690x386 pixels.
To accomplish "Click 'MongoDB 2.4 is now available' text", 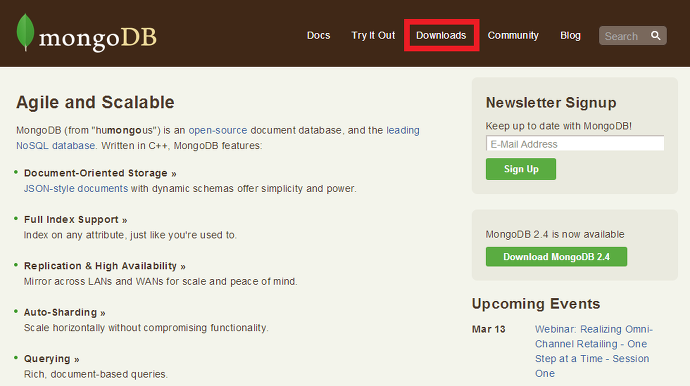I will point(554,234).
